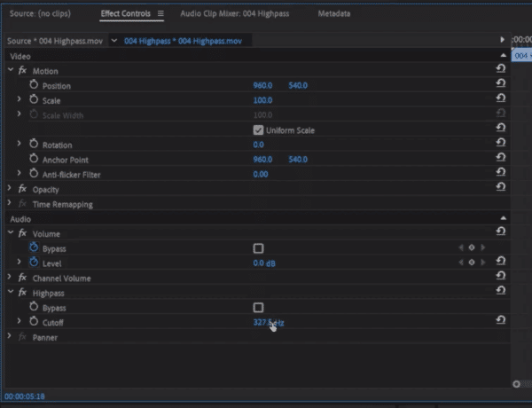
Task: Toggle the Rotation animation stopwatch
Action: pyautogui.click(x=34, y=144)
